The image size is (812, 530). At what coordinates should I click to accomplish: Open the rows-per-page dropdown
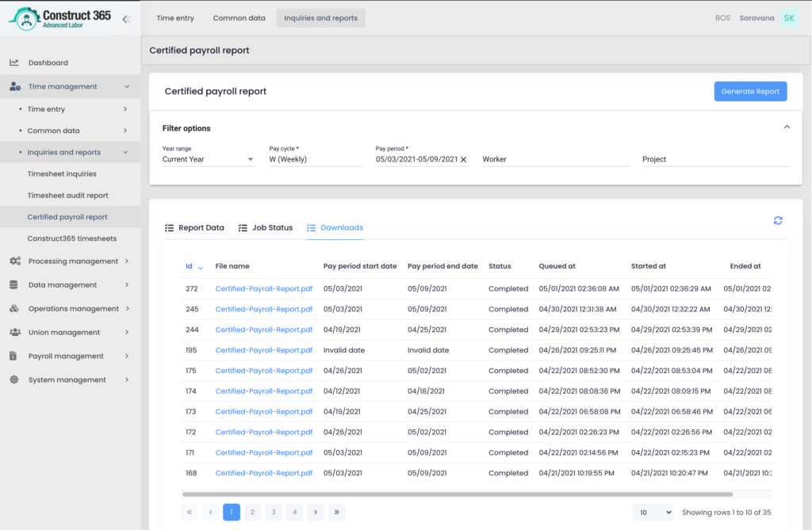coord(653,513)
